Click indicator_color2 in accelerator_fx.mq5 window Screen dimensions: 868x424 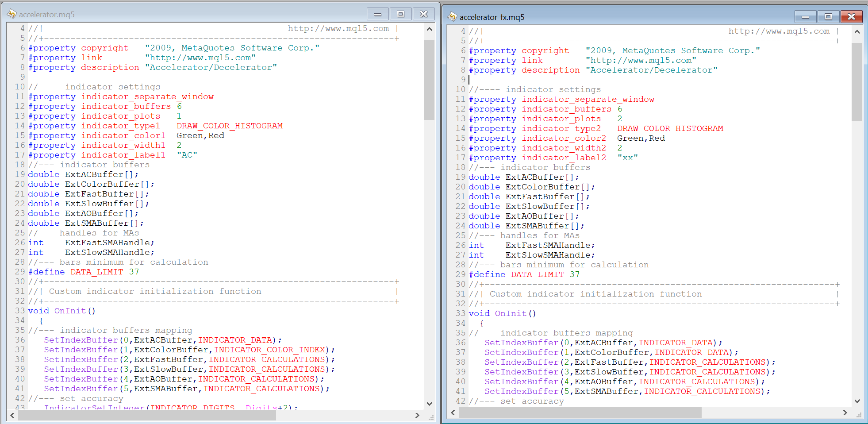564,138
